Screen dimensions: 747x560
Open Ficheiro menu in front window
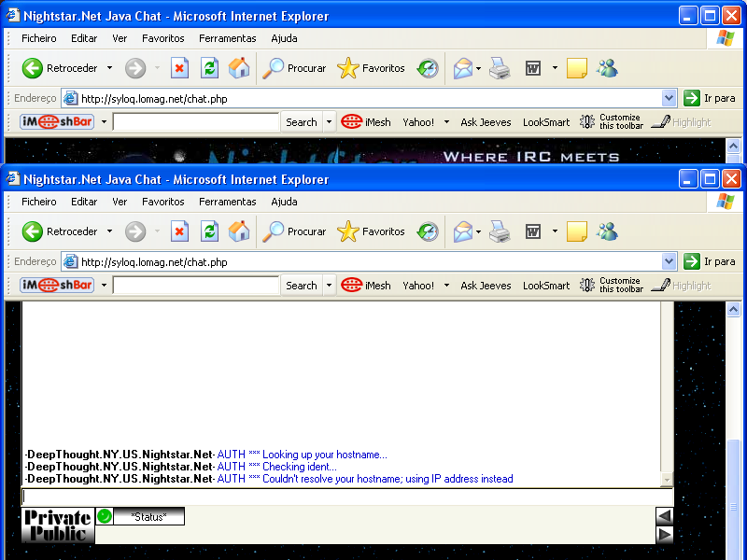pos(39,202)
